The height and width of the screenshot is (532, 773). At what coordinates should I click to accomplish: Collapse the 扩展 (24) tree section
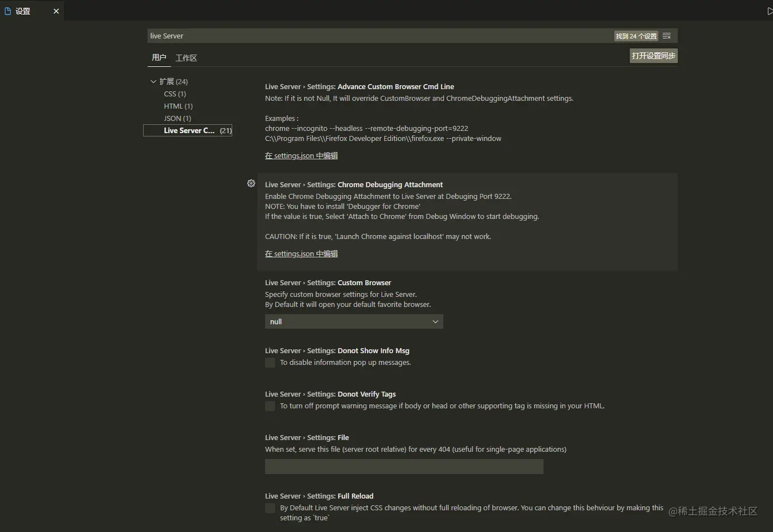153,81
